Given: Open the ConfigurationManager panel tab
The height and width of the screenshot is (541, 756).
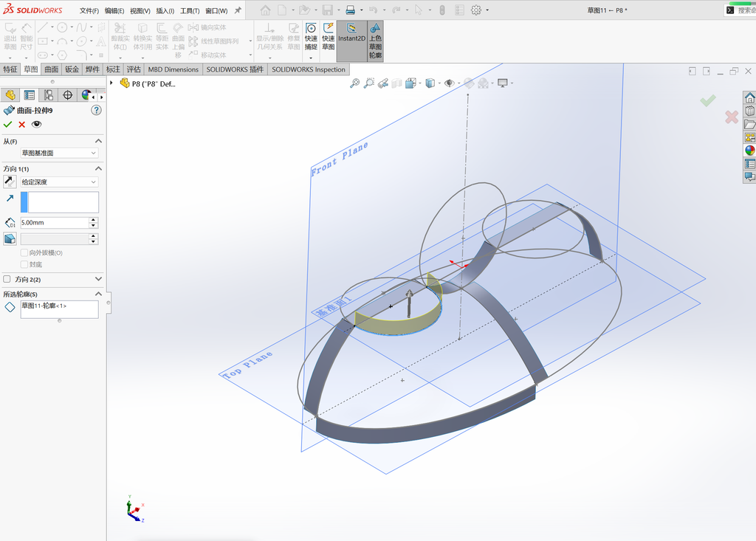Looking at the screenshot, I should click(x=48, y=95).
